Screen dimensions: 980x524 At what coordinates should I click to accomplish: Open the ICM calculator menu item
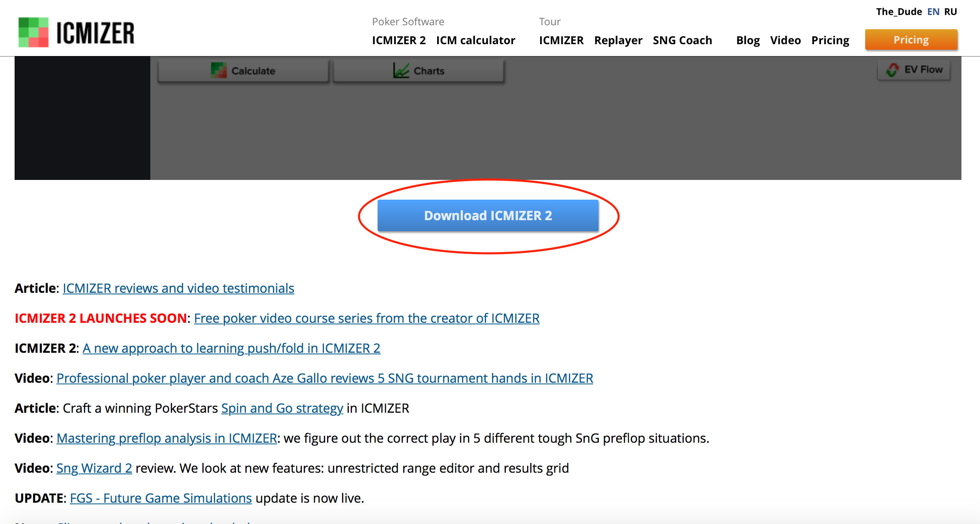475,40
